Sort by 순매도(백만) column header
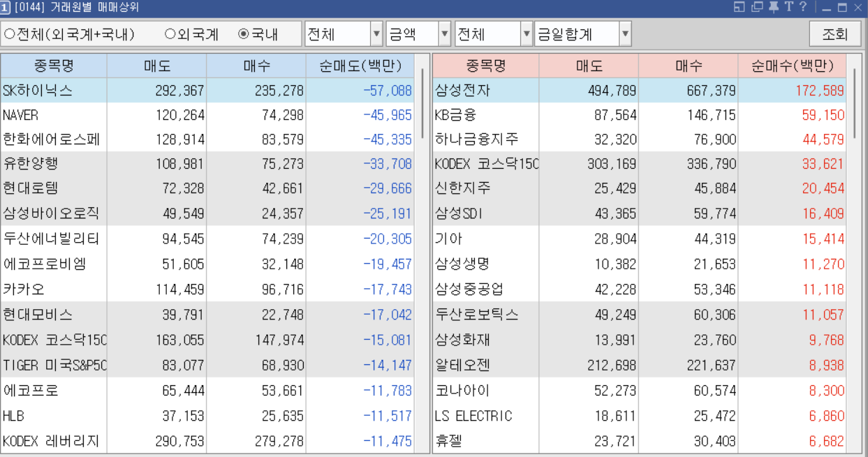868x457 pixels. [360, 66]
